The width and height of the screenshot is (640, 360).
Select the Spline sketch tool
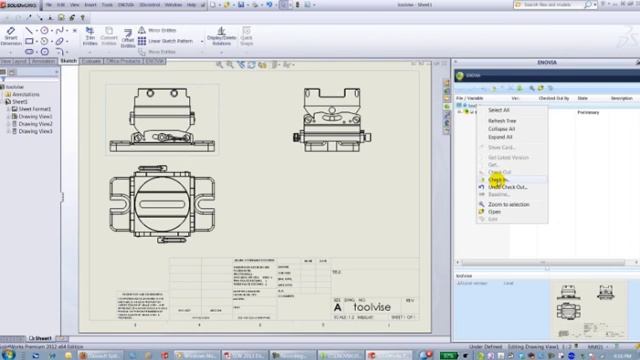pos(60,31)
